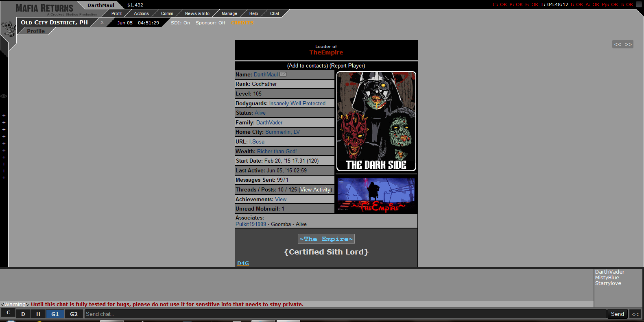This screenshot has width=644, height=322.
Task: Click the DarthMaul username tab at top
Action: (x=101, y=5)
